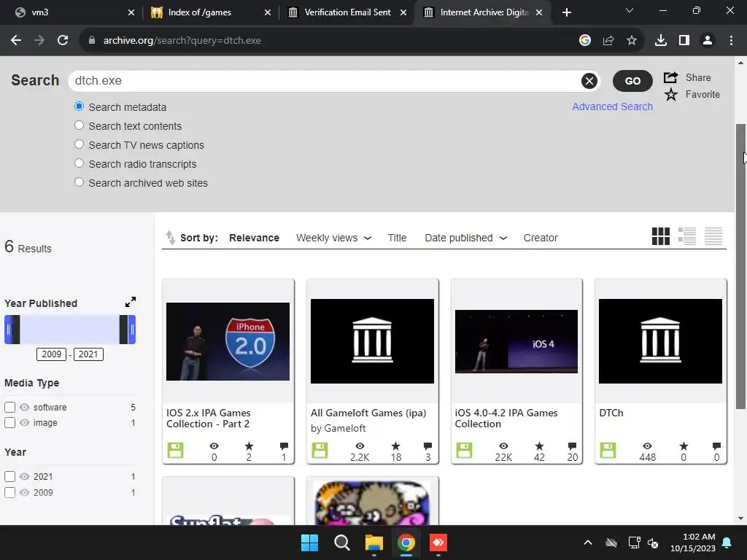Share this page icon in address bar
Viewport: 747px width, 560px height.
[x=608, y=41]
